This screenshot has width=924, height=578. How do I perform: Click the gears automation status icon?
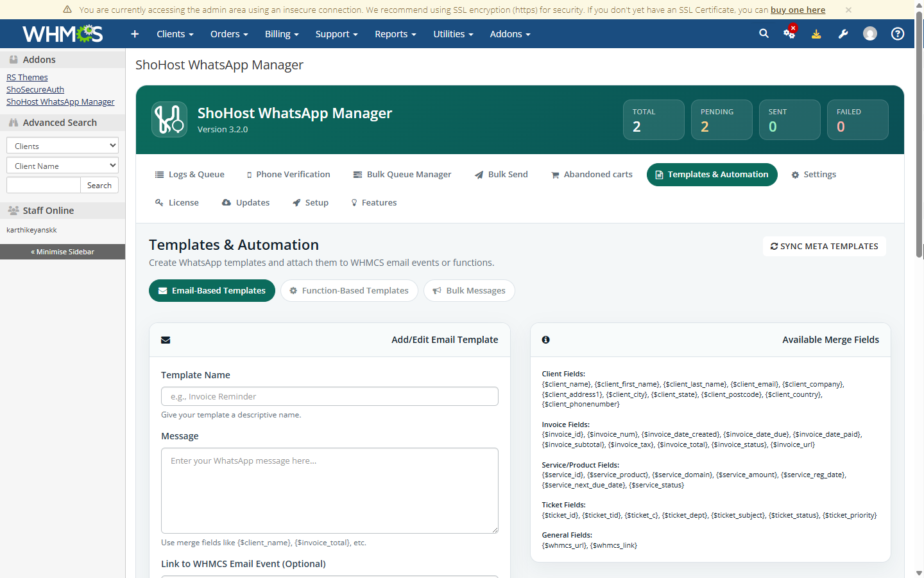point(790,33)
